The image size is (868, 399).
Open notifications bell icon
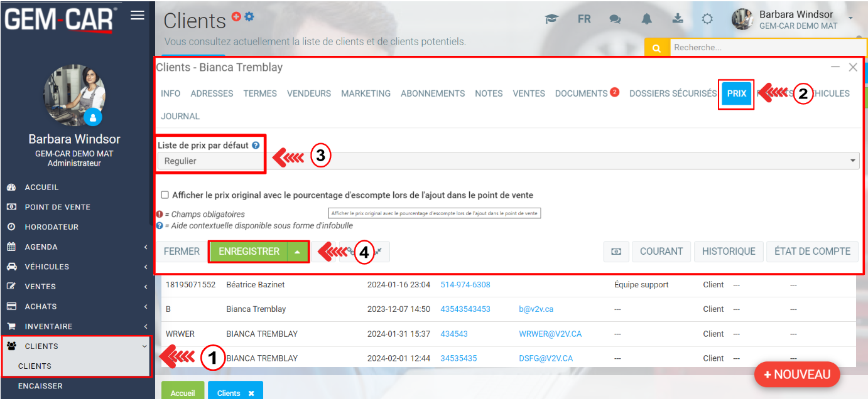(646, 19)
